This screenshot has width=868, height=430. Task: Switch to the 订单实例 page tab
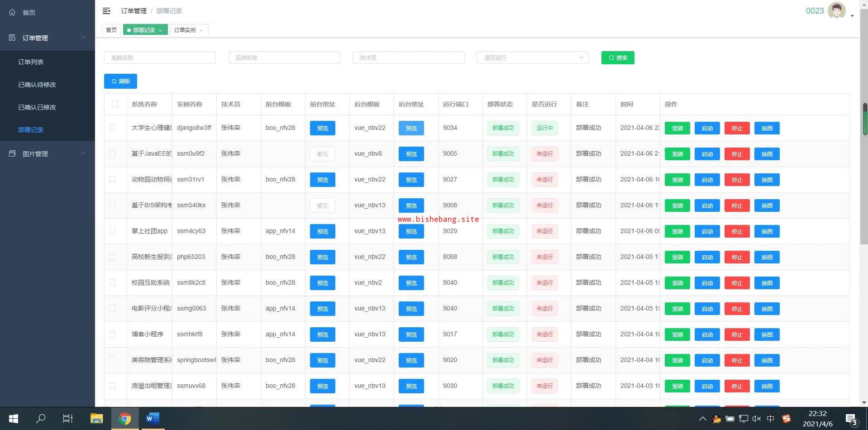[185, 30]
